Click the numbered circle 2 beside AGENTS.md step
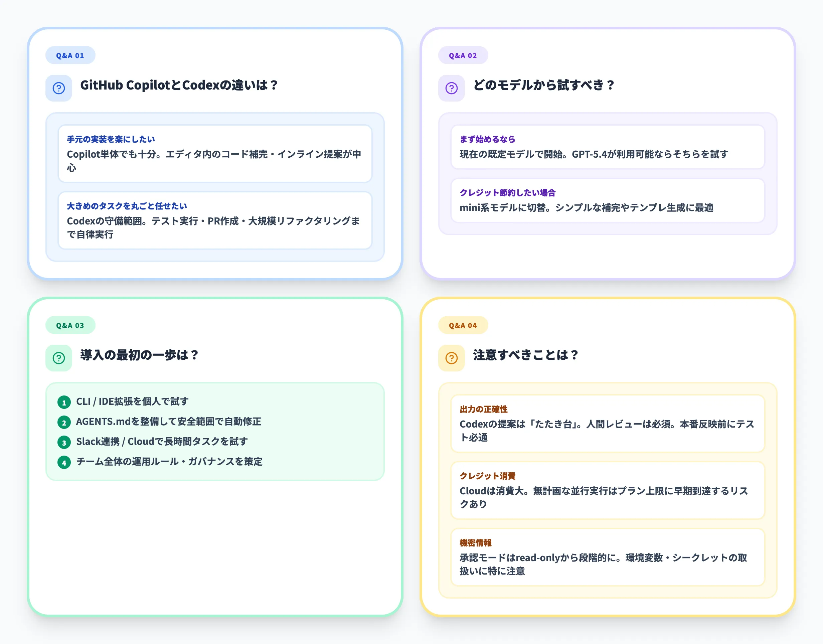This screenshot has height=644, width=823. pyautogui.click(x=64, y=422)
